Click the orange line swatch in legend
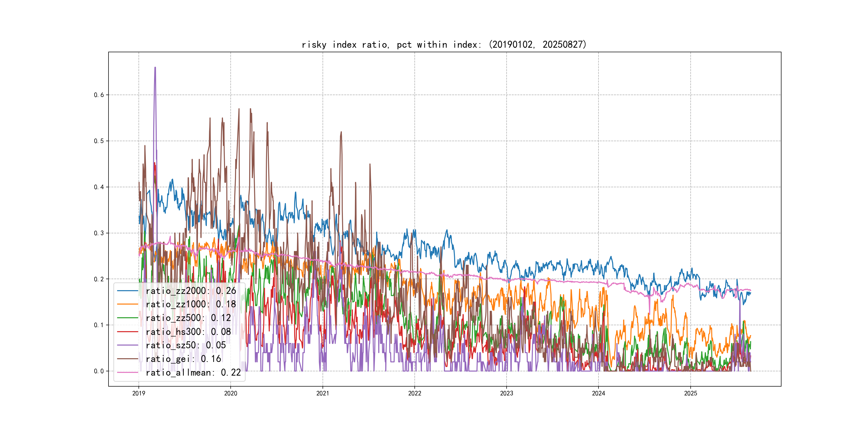This screenshot has width=868, height=434. pos(128,304)
